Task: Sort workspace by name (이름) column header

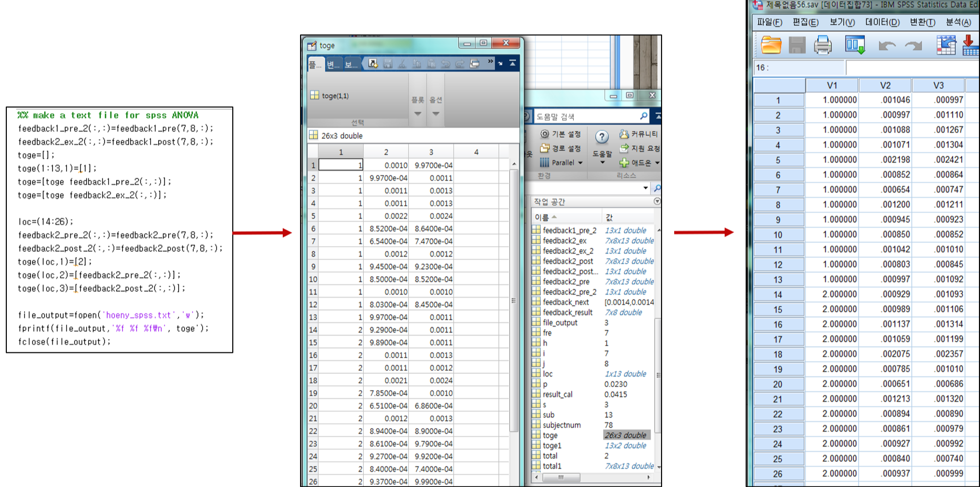Action: tap(566, 217)
